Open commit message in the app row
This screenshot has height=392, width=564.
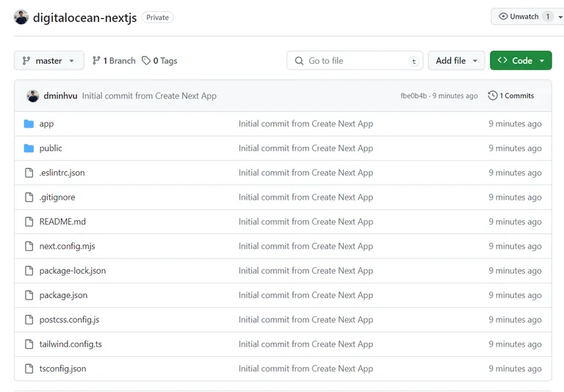point(305,124)
